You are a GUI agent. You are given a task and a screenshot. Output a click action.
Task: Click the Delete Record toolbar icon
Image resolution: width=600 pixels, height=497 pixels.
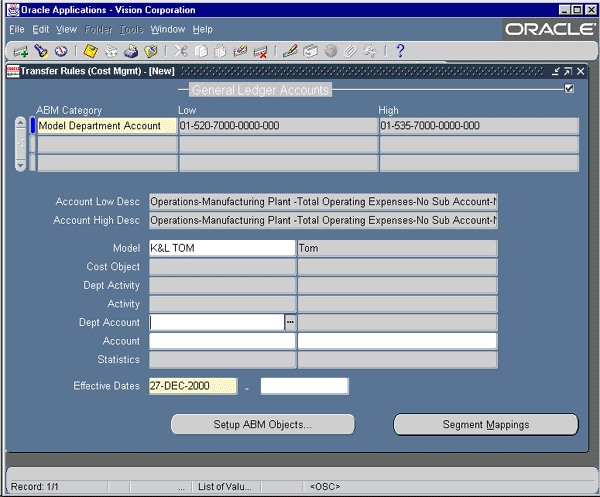261,51
